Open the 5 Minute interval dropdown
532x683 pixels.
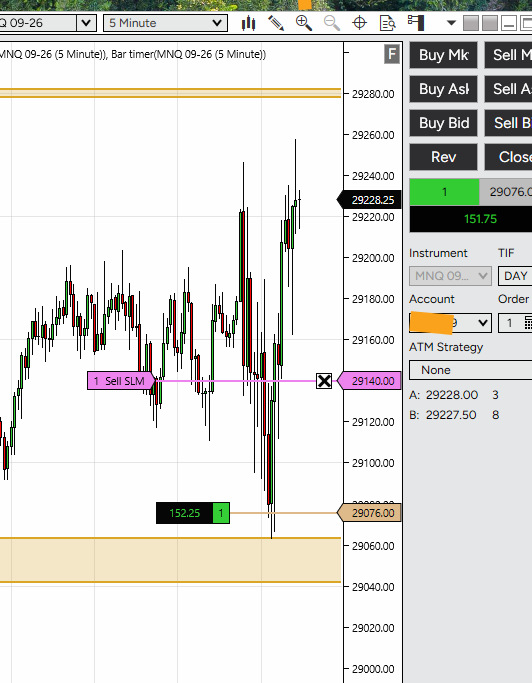[x=166, y=23]
